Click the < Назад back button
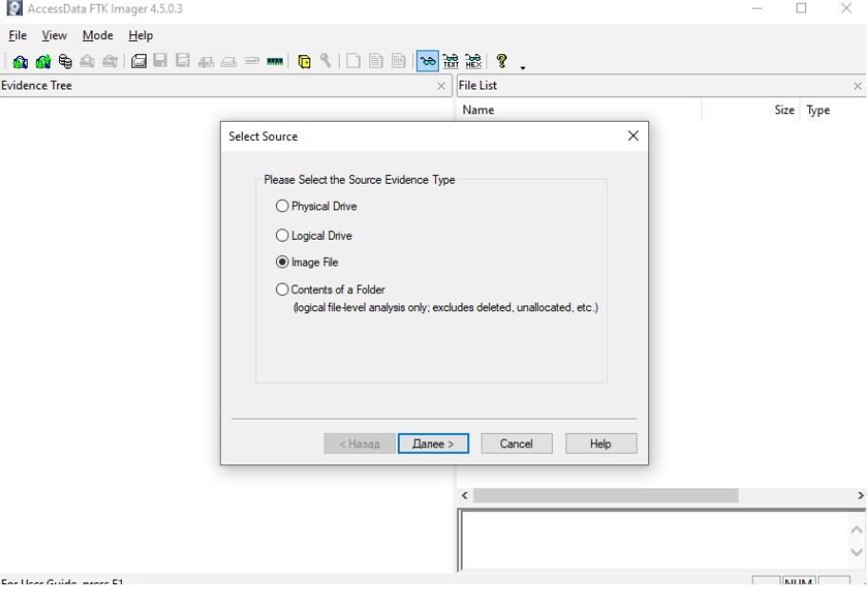 tap(359, 443)
